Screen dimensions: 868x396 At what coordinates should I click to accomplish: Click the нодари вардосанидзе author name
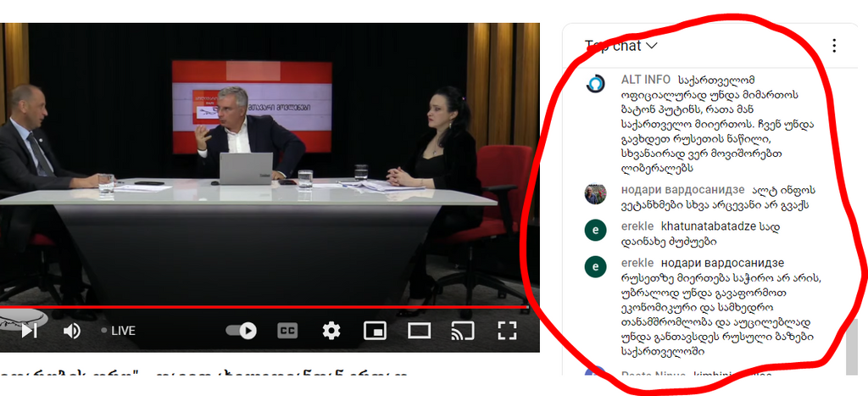[x=682, y=190]
